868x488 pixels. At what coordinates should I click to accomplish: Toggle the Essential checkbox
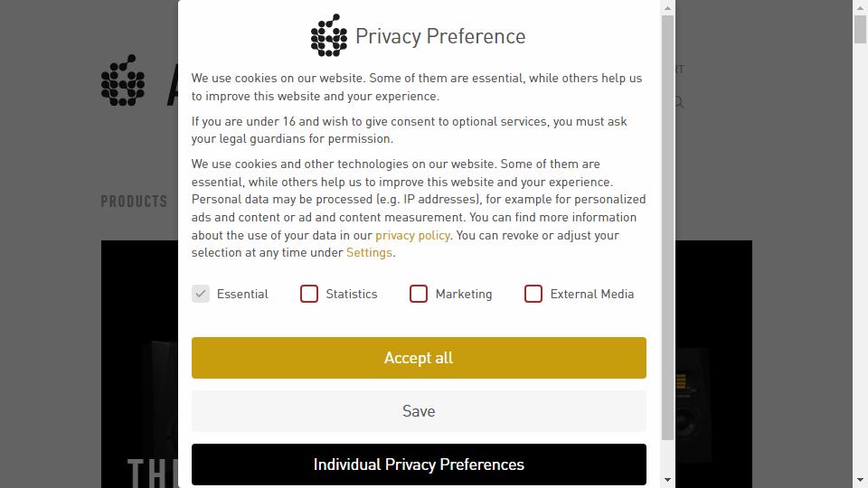tap(201, 294)
